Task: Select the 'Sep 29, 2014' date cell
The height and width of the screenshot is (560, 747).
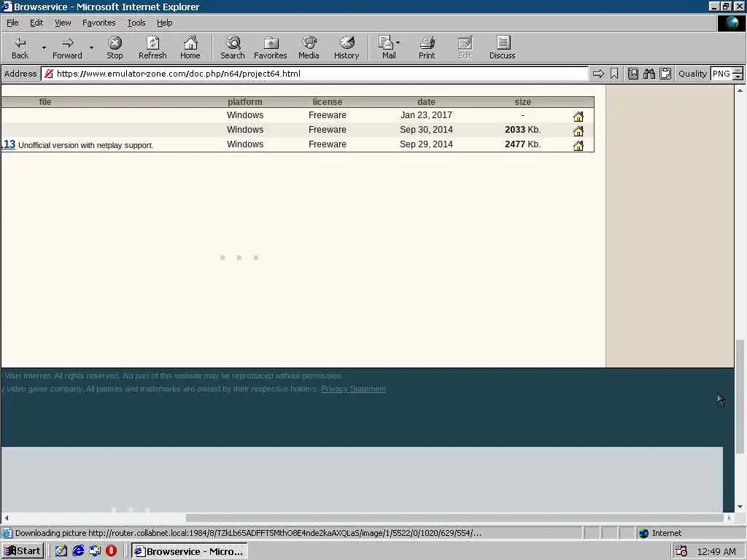Action: pyautogui.click(x=426, y=144)
